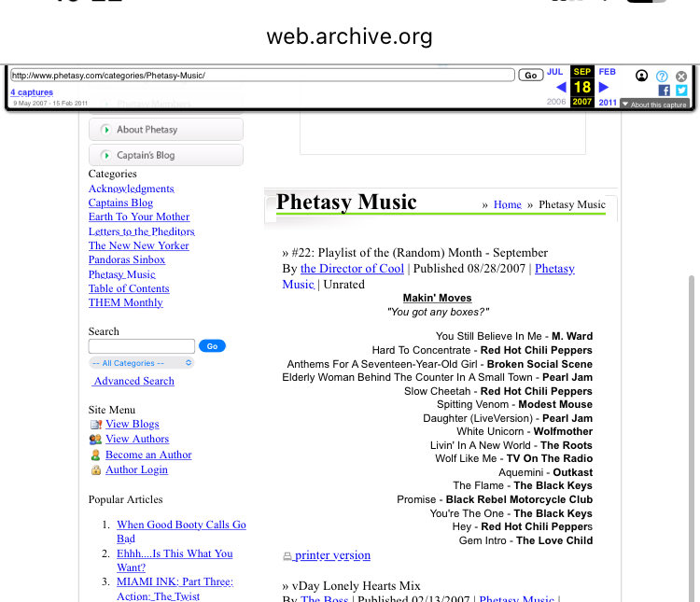The image size is (700, 602).
Task: Open Advanced Search link
Action: point(133,382)
